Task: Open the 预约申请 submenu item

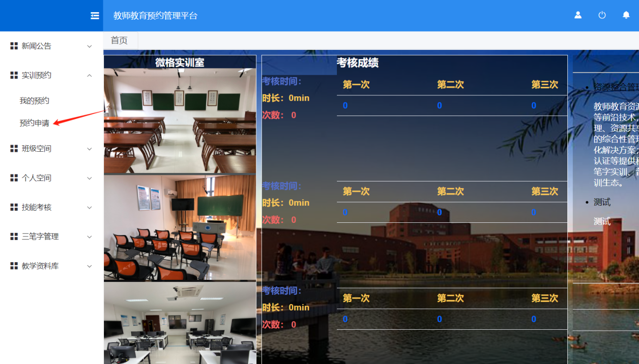Action: click(34, 123)
